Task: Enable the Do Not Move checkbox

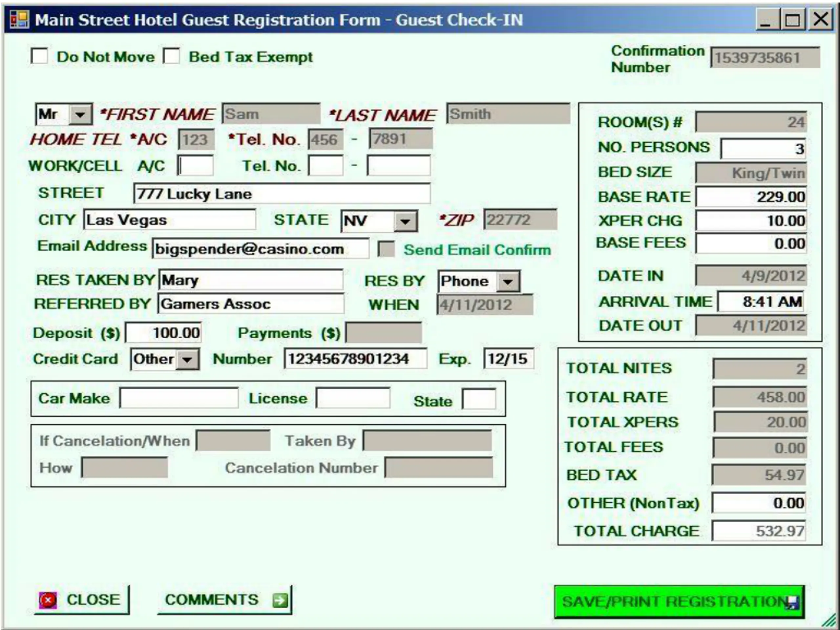Action: coord(39,56)
